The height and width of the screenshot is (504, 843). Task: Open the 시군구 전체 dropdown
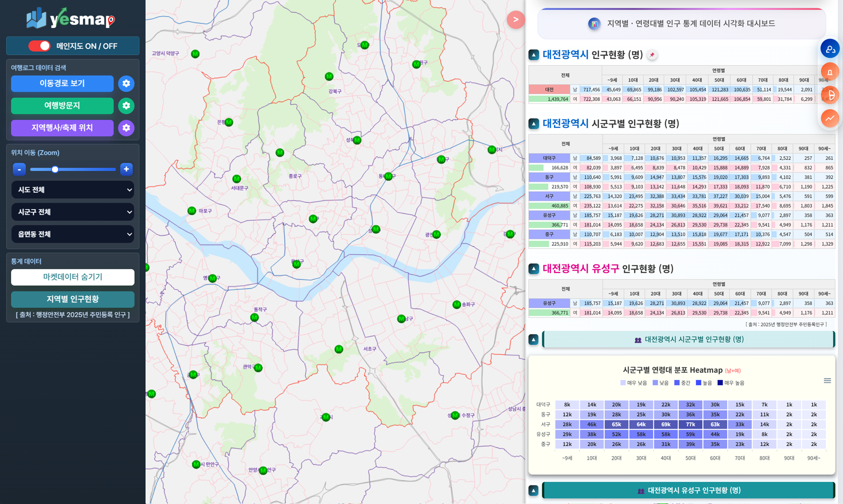[73, 212]
